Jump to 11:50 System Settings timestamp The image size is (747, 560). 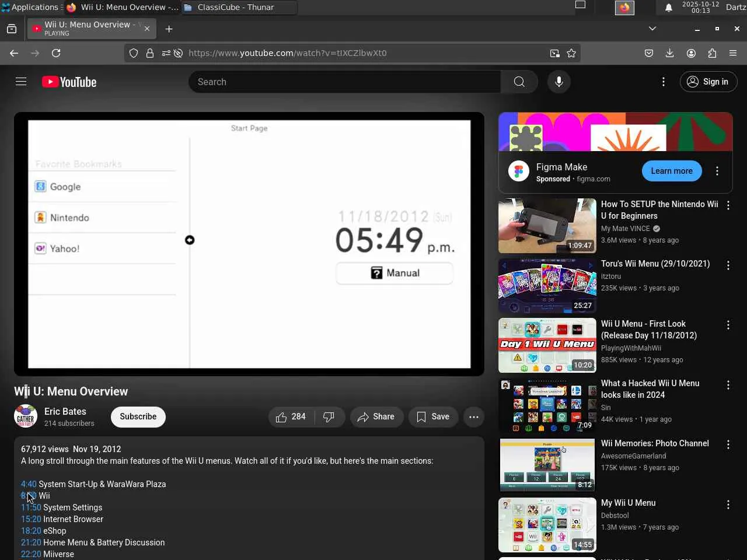click(x=31, y=508)
